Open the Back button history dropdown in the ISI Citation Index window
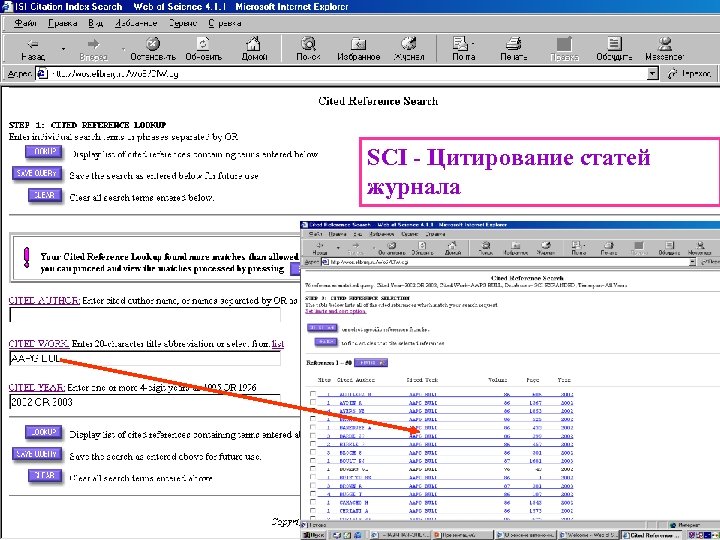 coord(63,48)
